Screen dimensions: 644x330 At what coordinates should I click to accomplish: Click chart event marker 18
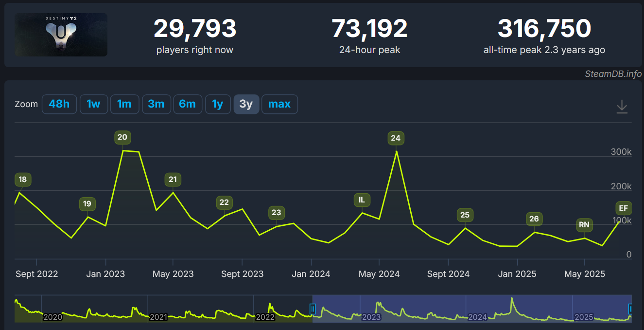pos(23,180)
